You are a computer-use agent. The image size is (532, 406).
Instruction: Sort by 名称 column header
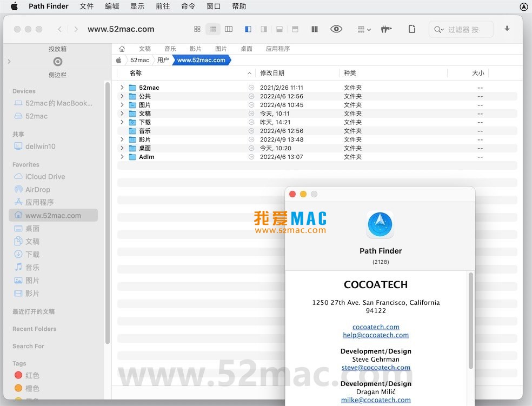click(x=136, y=74)
